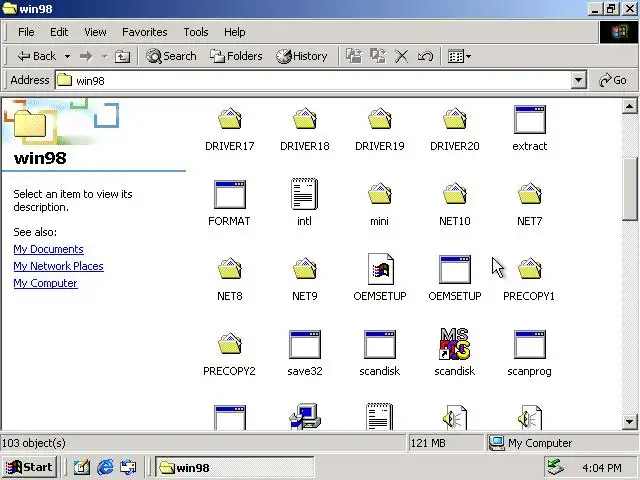Open the Help menu
Viewport: 640px width, 480px height.
click(234, 32)
